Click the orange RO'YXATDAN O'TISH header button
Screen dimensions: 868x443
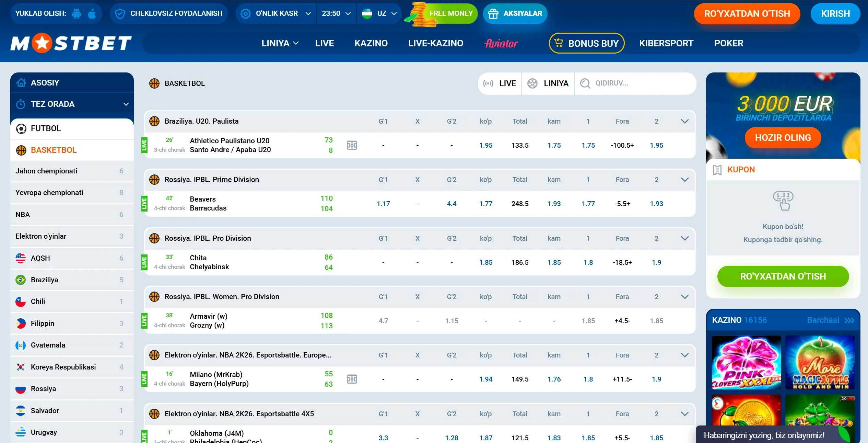tap(747, 14)
